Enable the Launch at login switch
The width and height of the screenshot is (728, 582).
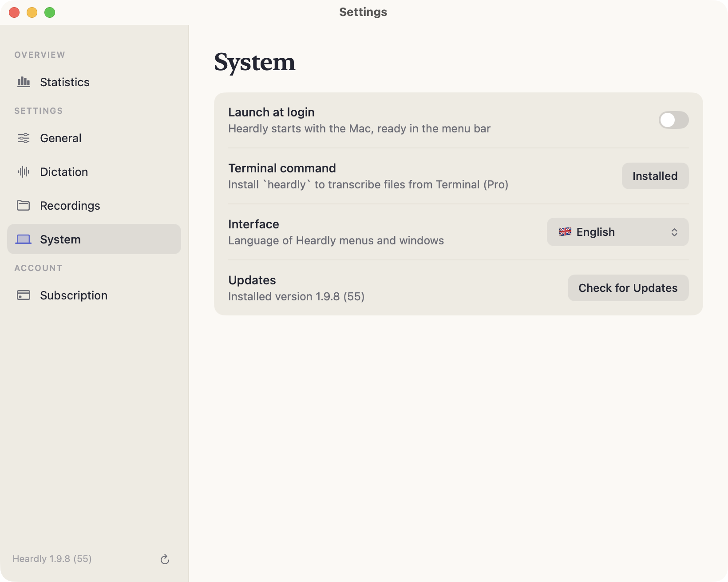[673, 120]
